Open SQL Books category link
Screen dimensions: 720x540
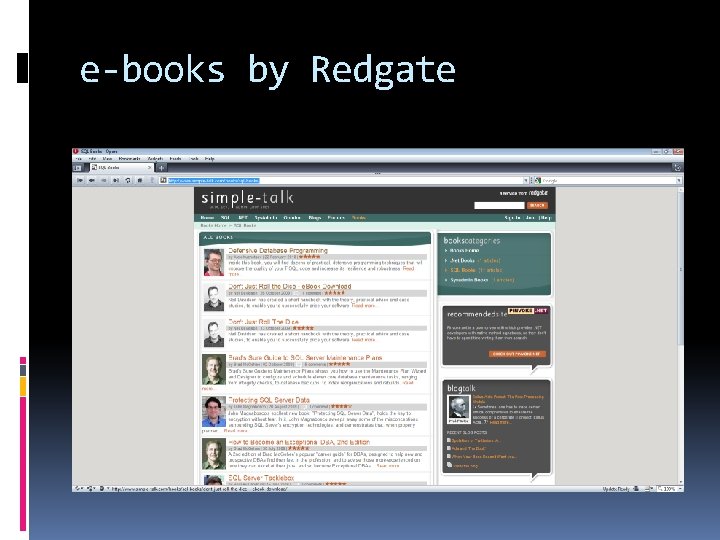tap(463, 270)
